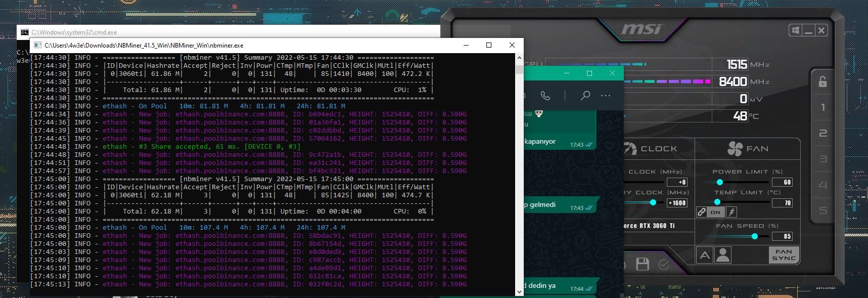This screenshot has height=298, width=868.
Task: Click the New job line with ID b694edc1
Action: click(285, 114)
